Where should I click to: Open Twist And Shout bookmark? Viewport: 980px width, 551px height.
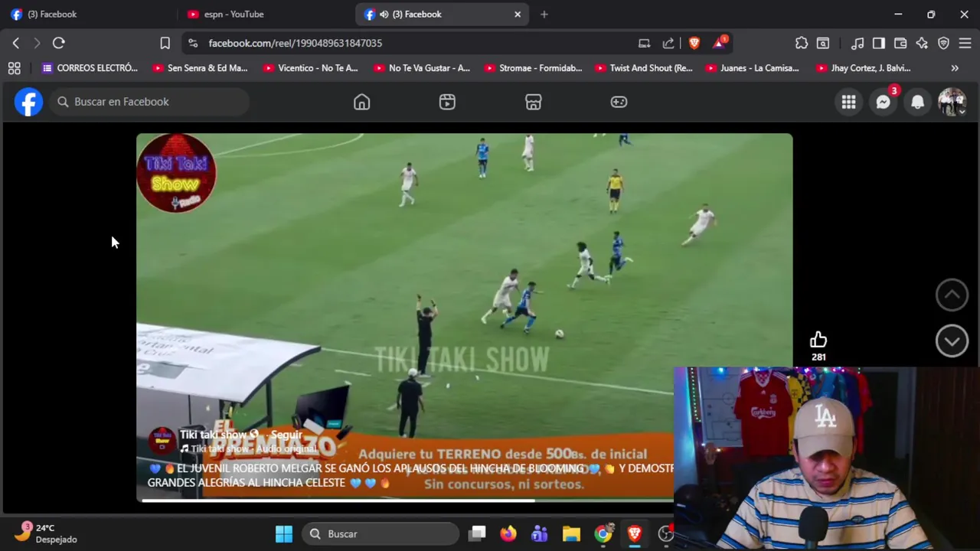(x=644, y=68)
